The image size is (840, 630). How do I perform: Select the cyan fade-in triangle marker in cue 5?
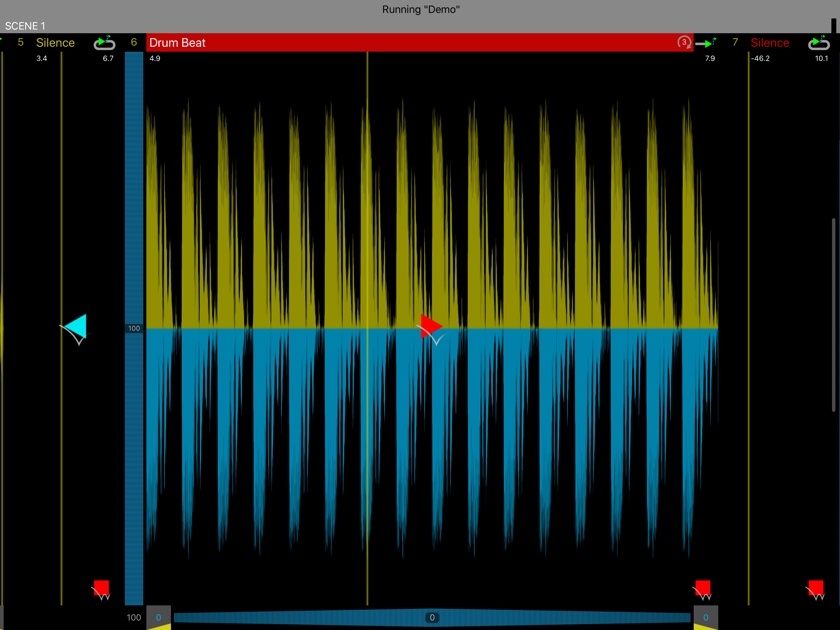(75, 326)
